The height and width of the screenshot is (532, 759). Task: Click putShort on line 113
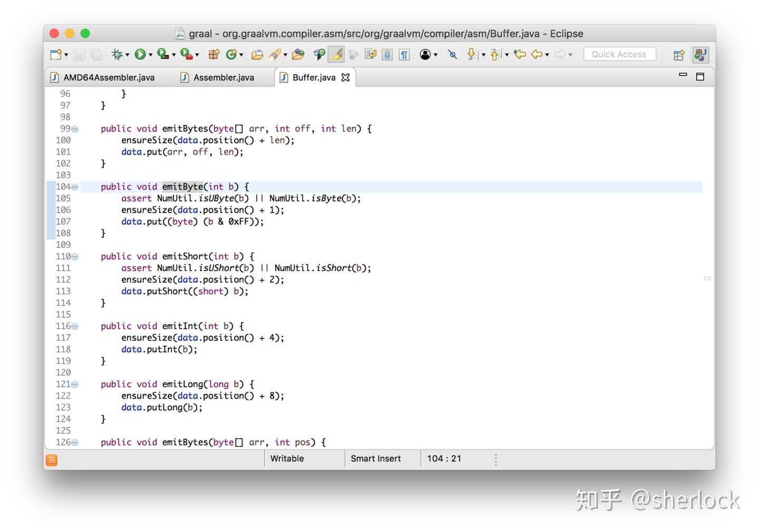(168, 291)
